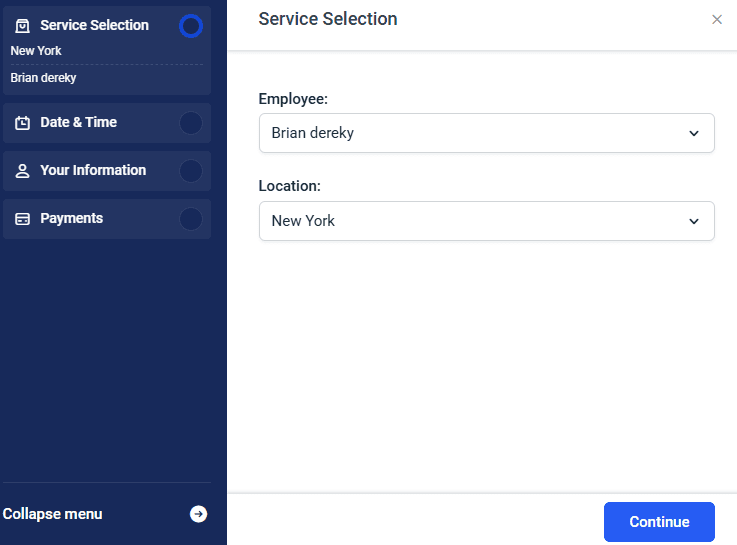Screen dimensions: 737x545
Task: Click the Payments step circle indicator
Action: (x=191, y=219)
